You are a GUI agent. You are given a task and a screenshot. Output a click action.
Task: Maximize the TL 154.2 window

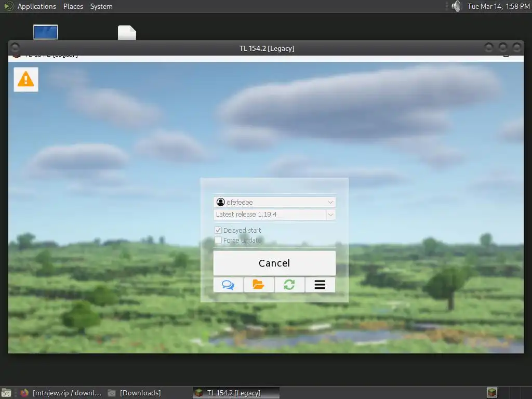click(502, 47)
